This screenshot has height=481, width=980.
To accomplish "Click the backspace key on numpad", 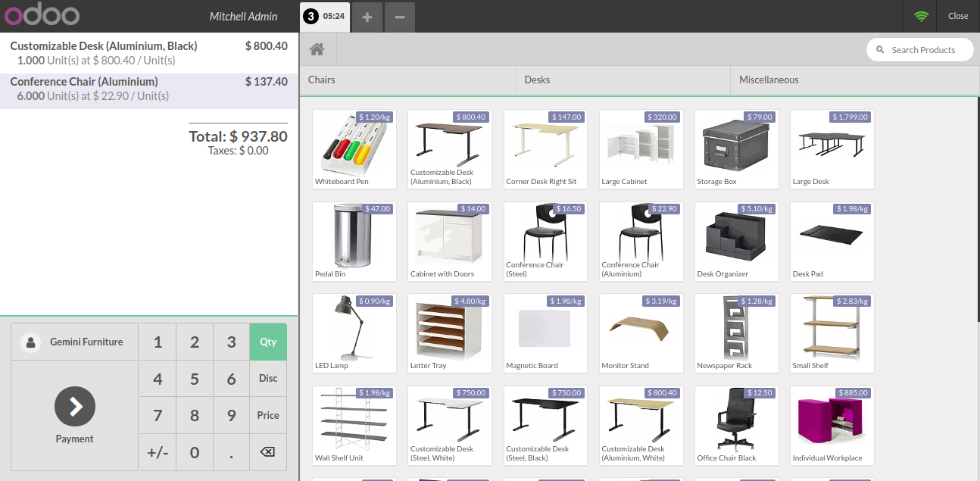I will coord(267,452).
